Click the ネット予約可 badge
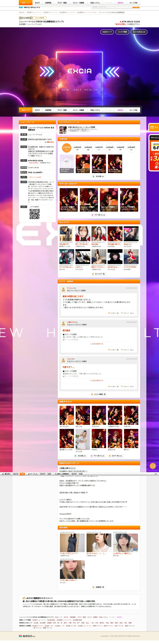 tap(40, 18)
